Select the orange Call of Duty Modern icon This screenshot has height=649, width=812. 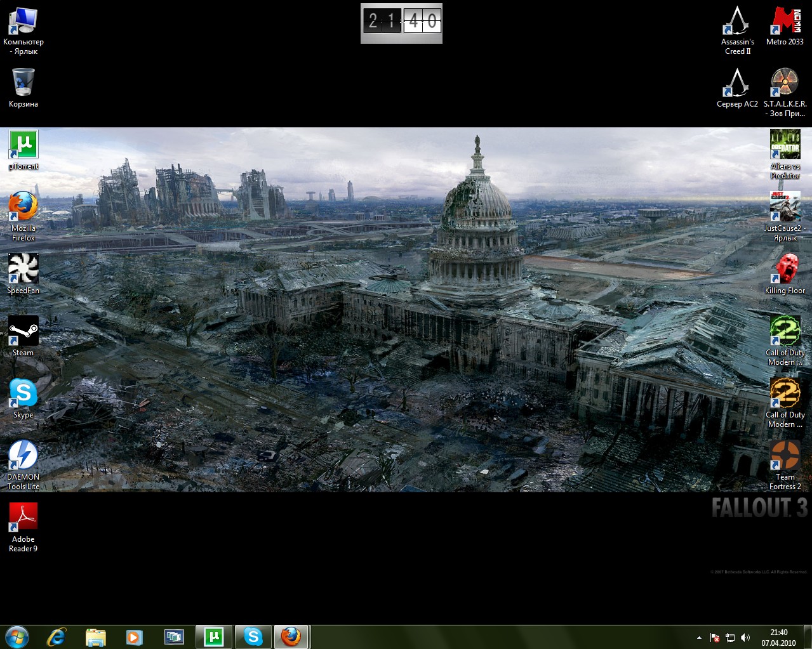click(785, 403)
